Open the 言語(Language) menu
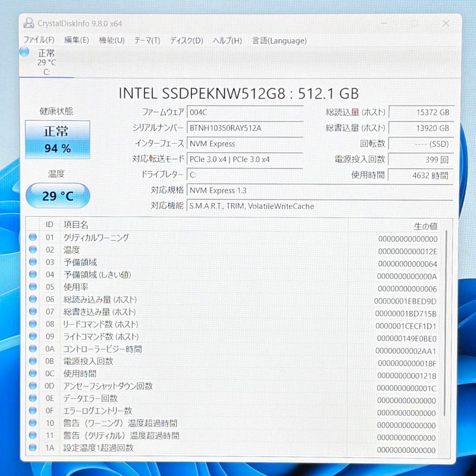 coord(279,41)
